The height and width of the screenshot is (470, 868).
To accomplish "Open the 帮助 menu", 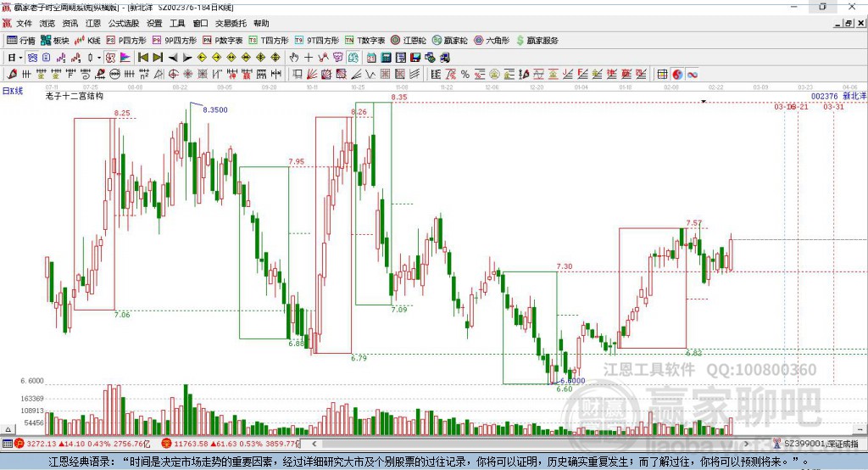I will pos(261,23).
